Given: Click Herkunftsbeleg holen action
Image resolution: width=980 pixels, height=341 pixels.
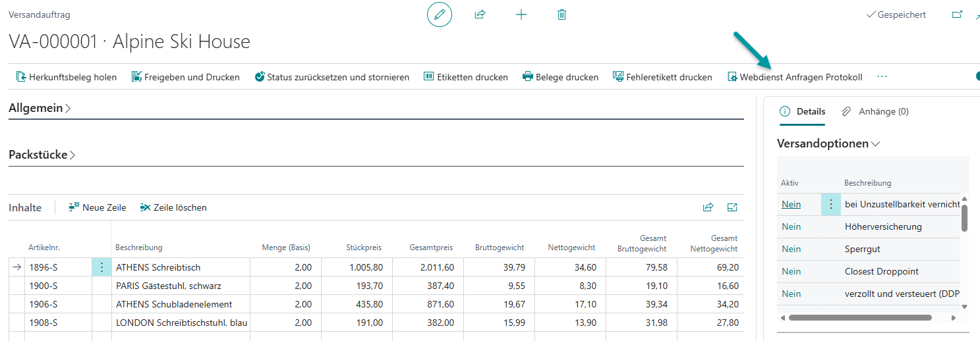Looking at the screenshot, I should pos(67,77).
